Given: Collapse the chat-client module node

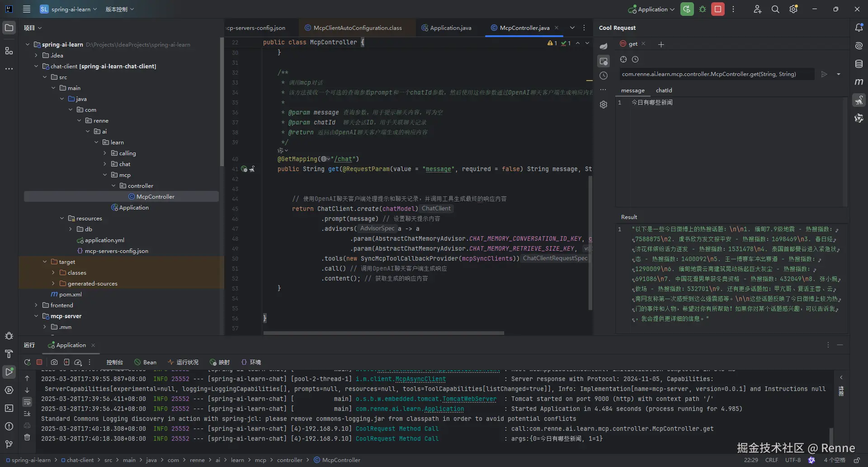Looking at the screenshot, I should click(x=36, y=67).
